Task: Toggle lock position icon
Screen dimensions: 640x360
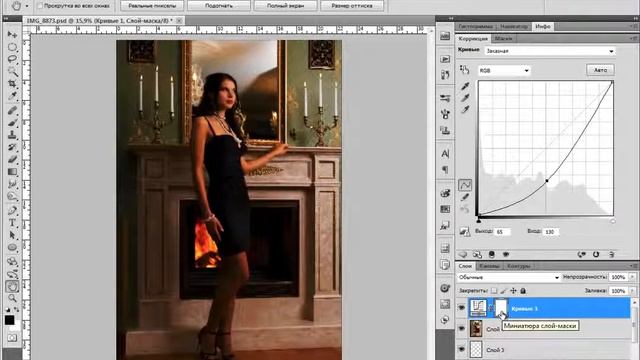Action: [x=513, y=291]
